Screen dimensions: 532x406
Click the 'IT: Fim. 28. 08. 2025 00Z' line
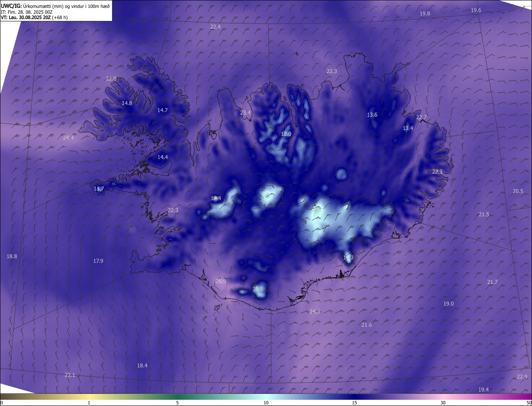coord(27,12)
